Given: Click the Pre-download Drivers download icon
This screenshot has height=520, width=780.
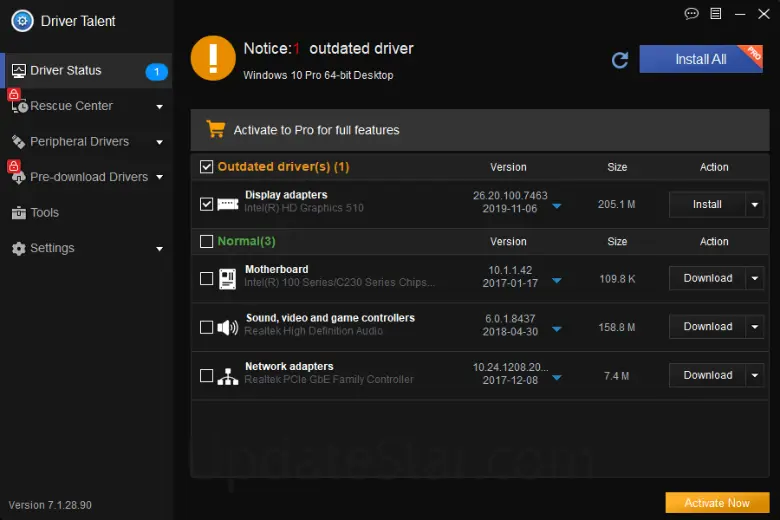Looking at the screenshot, I should point(19,178).
